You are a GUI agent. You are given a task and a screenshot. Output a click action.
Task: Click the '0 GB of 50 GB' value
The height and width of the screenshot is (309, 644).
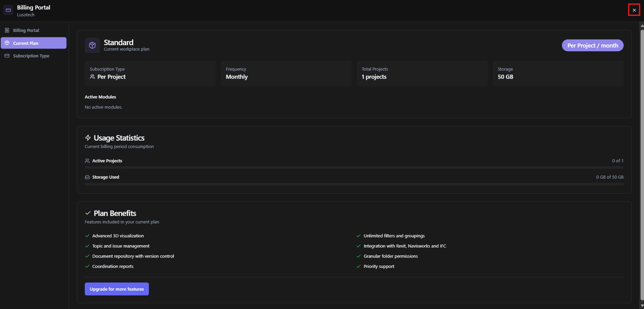click(x=610, y=177)
